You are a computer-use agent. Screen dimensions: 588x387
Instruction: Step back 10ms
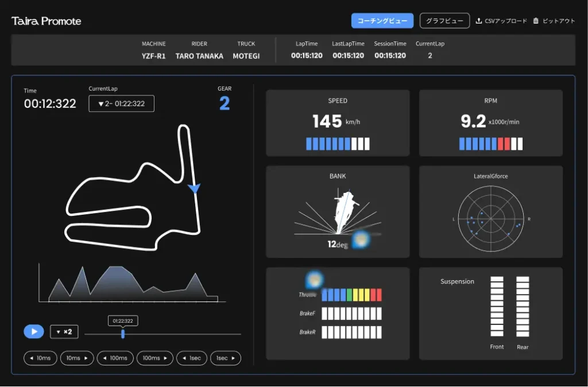[x=40, y=358]
